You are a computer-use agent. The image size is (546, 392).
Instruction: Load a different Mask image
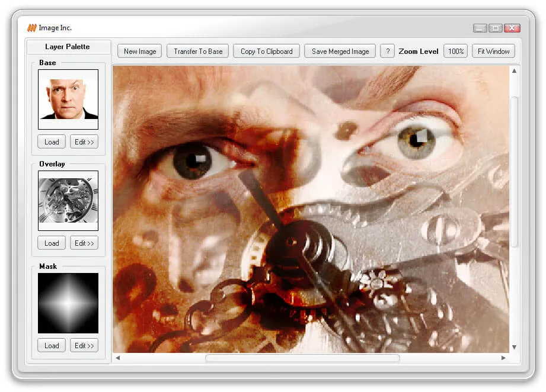(51, 345)
